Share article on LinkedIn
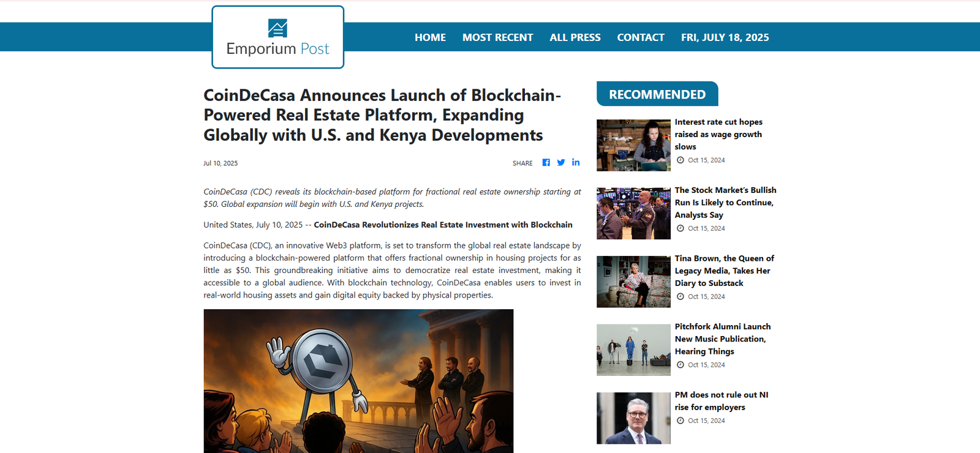This screenshot has width=980, height=453. (x=576, y=162)
